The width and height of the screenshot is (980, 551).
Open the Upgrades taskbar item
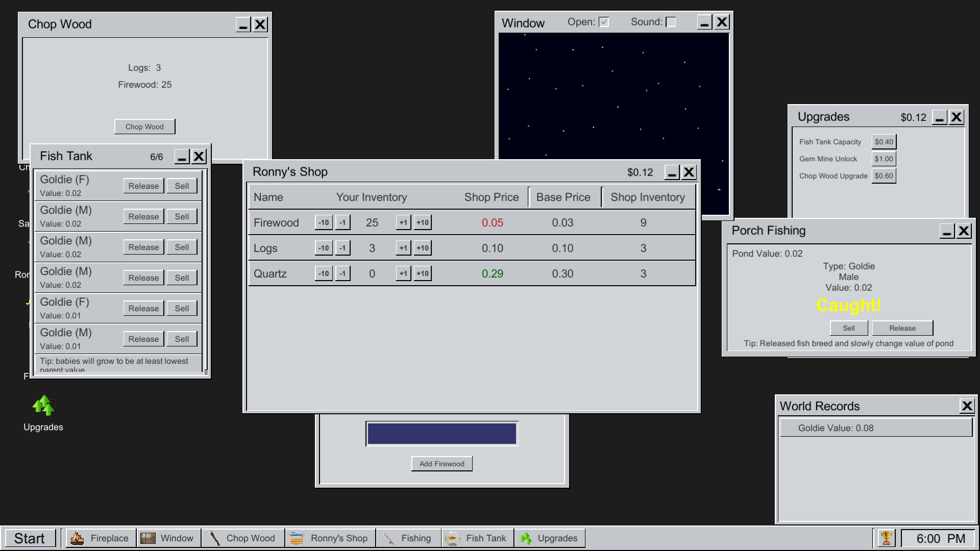(x=549, y=538)
